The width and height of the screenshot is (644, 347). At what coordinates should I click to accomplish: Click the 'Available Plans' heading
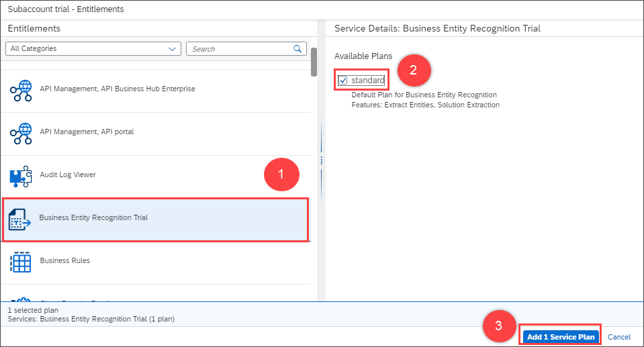[x=363, y=56]
